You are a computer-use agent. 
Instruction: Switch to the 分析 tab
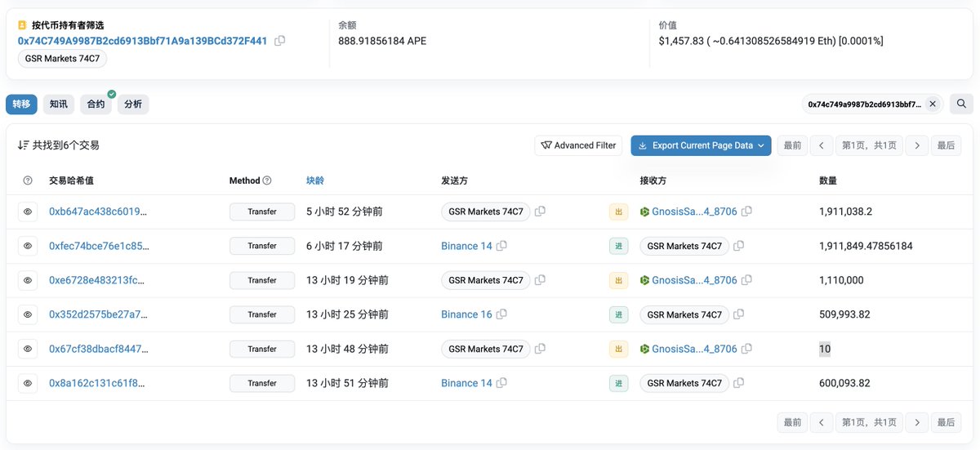133,105
